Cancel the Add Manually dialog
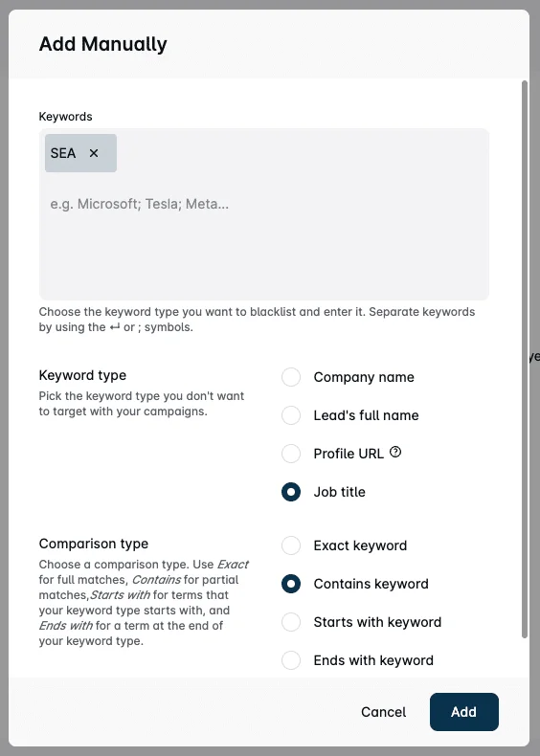The height and width of the screenshot is (756, 540). point(384,712)
